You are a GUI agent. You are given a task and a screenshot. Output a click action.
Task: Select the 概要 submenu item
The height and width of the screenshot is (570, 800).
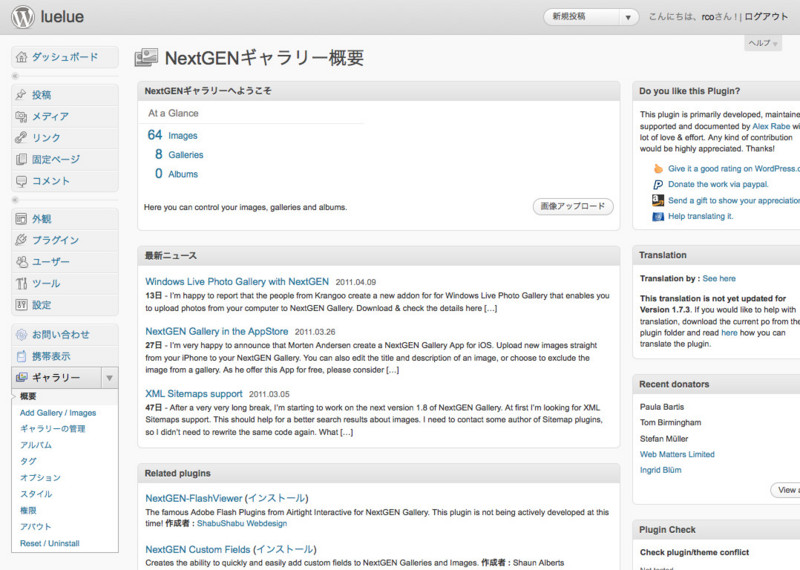(28, 396)
